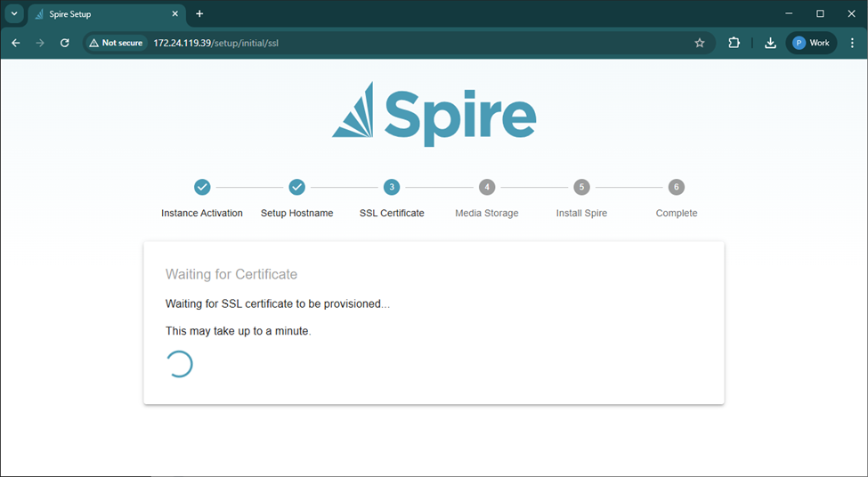Close the browser window

[x=851, y=14]
